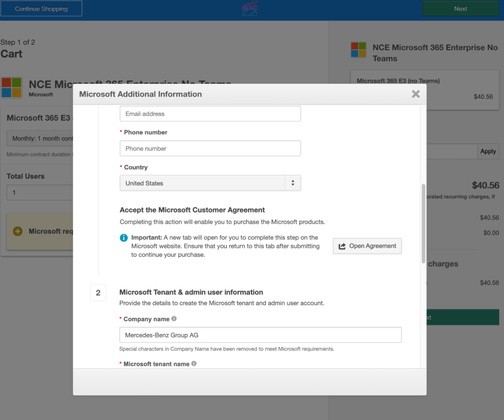Viewport: 504px width, 420px height.
Task: Open the Monthly contract term dropdown
Action: tap(40, 138)
